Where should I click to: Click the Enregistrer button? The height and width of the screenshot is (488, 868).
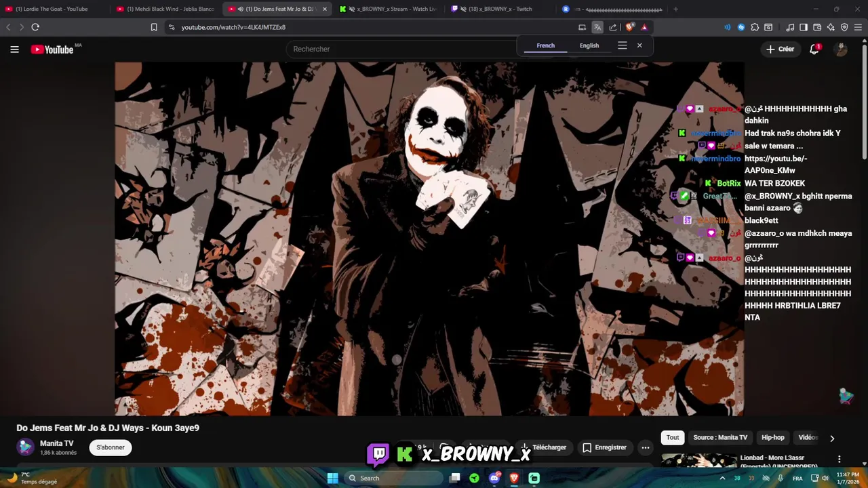[605, 447]
